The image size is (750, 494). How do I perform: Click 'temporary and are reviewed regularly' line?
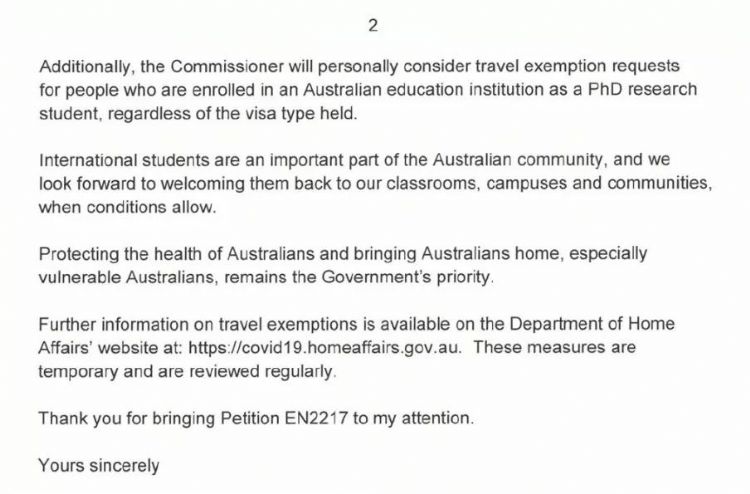(x=187, y=372)
